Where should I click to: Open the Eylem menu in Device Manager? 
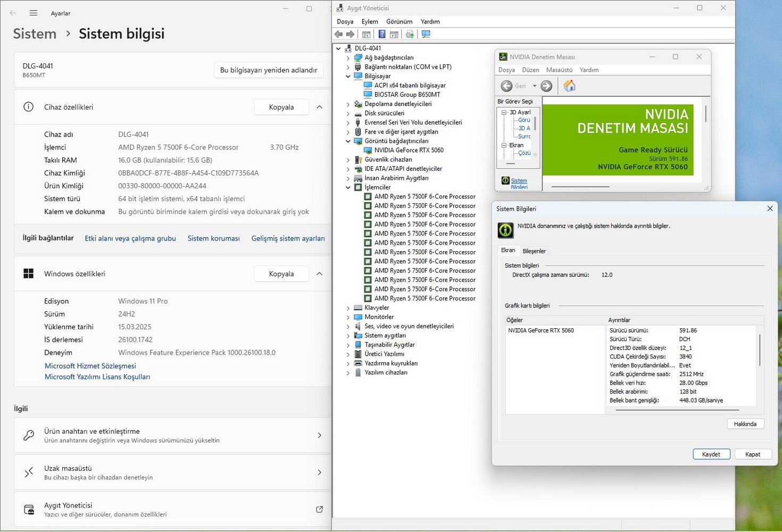369,22
